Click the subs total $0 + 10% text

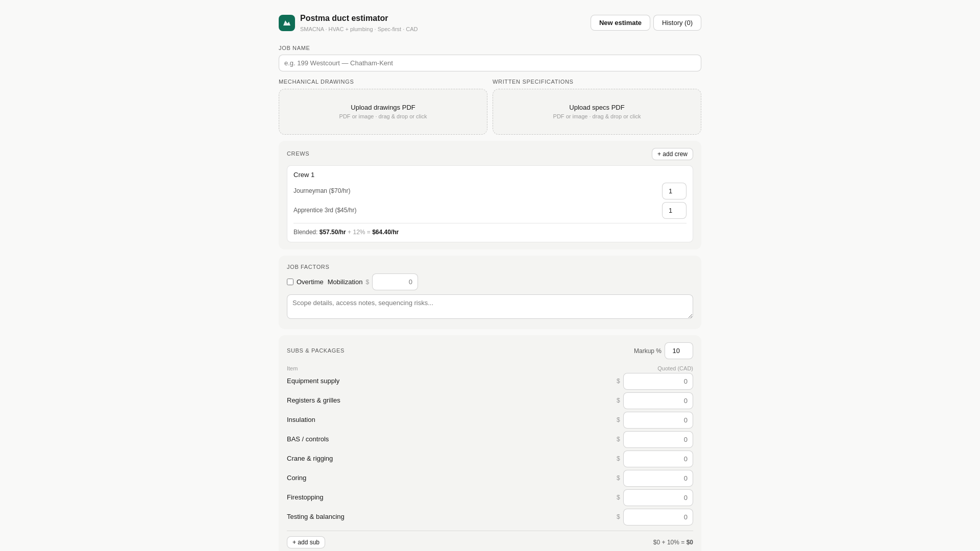coord(673,542)
